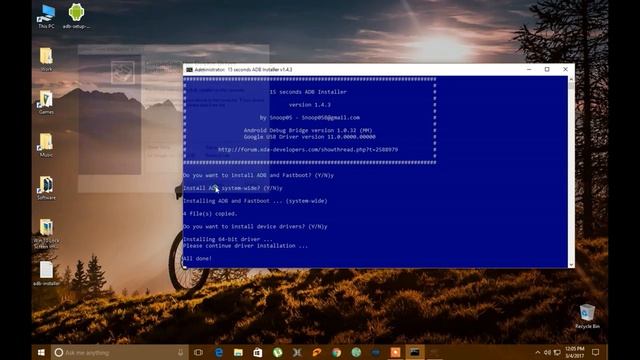Open the Windows Start menu

coord(41,352)
